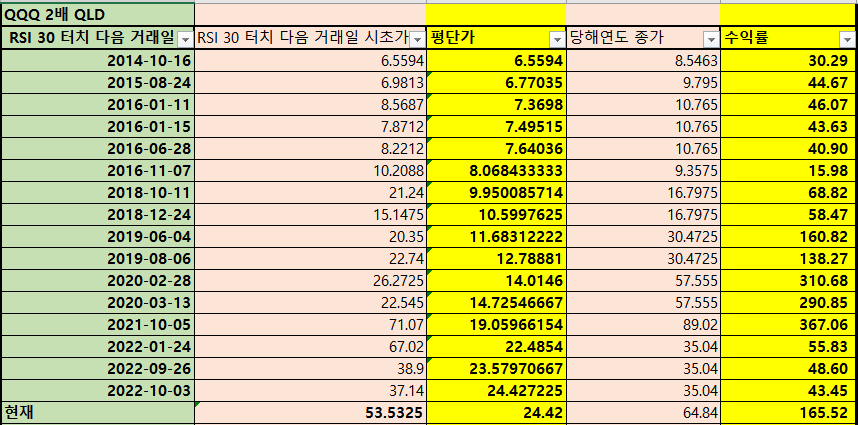Image resolution: width=858 pixels, height=425 pixels.
Task: Click year-end close cell 8.5463
Action: [x=644, y=61]
